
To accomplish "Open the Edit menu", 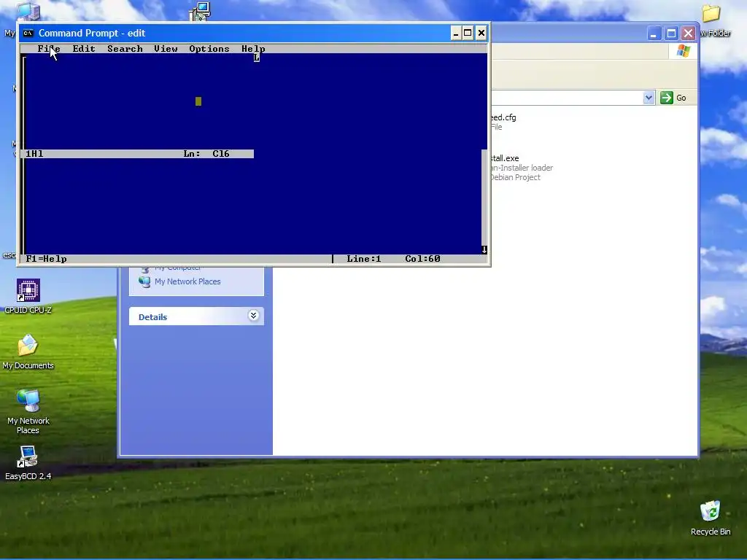I will (84, 49).
